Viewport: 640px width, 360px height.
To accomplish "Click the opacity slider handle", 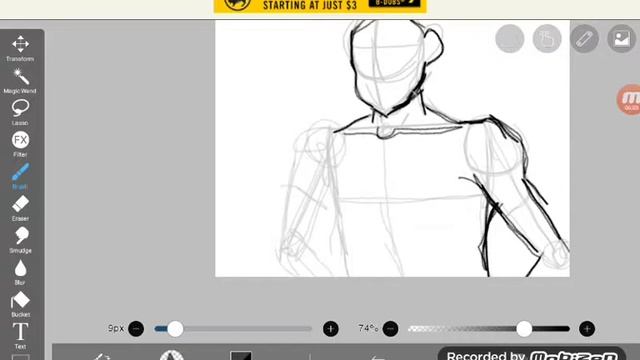I will click(524, 329).
